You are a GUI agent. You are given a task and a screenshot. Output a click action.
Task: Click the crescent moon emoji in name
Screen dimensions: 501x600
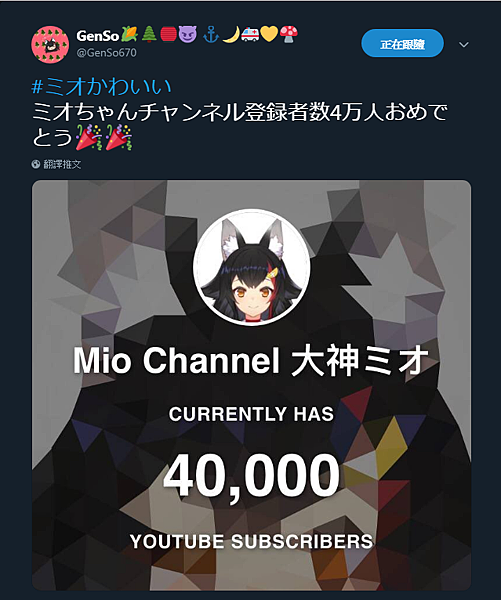coord(231,35)
